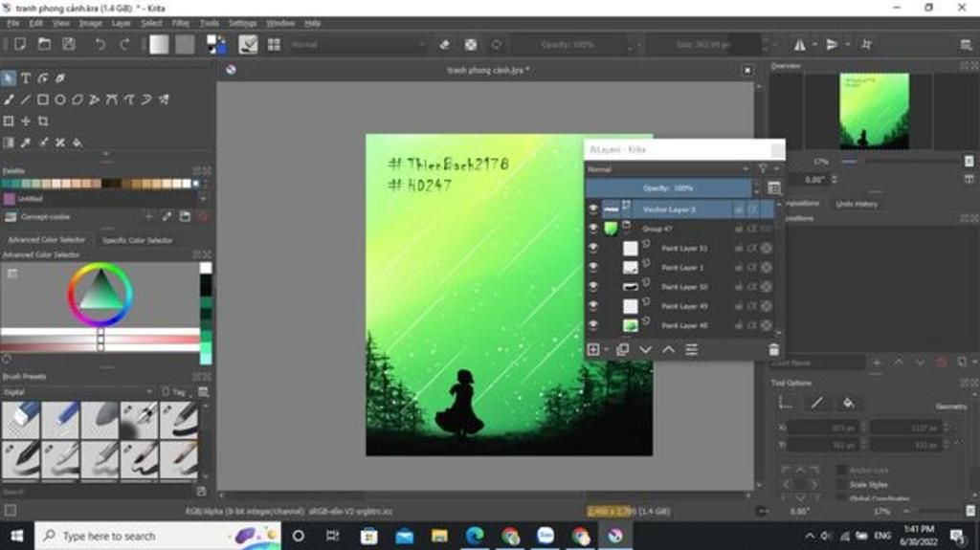
Task: Select the Transform tool
Action: coord(8,121)
